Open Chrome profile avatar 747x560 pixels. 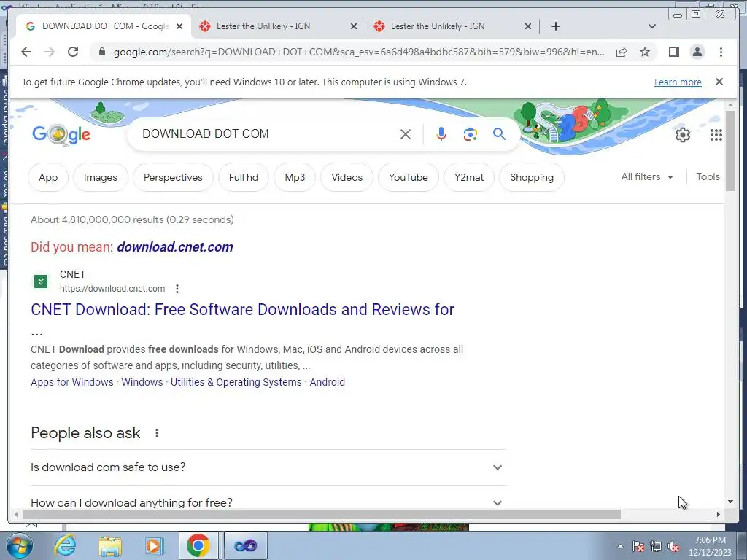coord(697,52)
